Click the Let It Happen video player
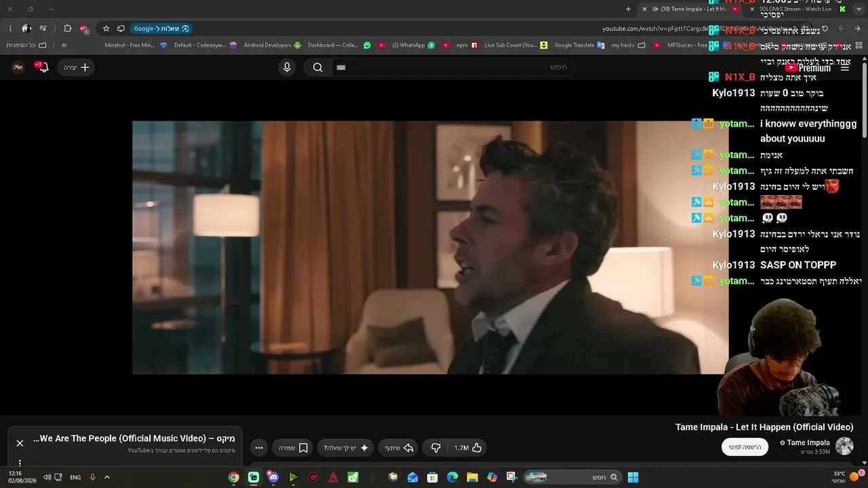The image size is (868, 488). (431, 247)
